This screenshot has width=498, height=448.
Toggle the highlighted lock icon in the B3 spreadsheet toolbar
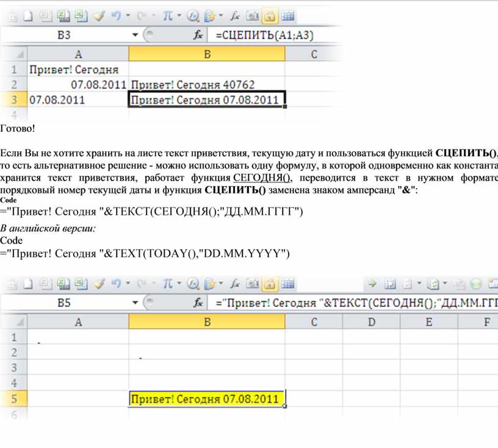click(270, 16)
